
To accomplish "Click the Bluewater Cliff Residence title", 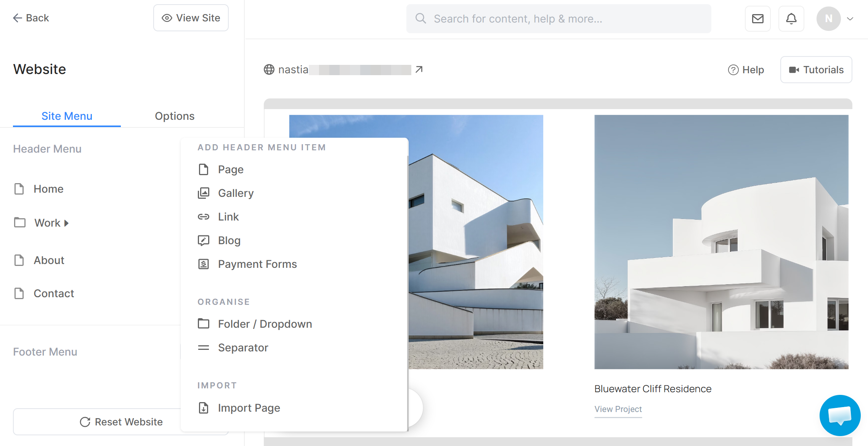I will [x=653, y=389].
